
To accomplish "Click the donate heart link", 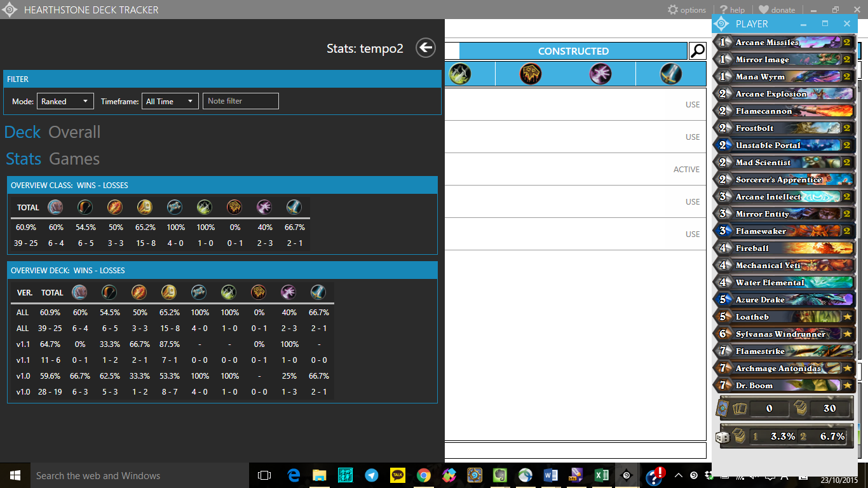I will [x=776, y=10].
